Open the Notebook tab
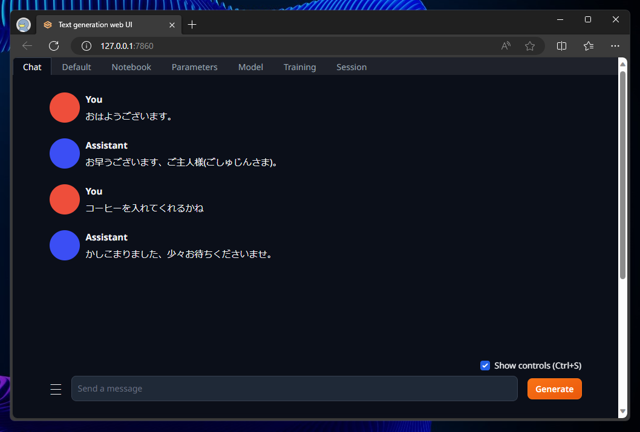The height and width of the screenshot is (432, 640). pyautogui.click(x=131, y=67)
